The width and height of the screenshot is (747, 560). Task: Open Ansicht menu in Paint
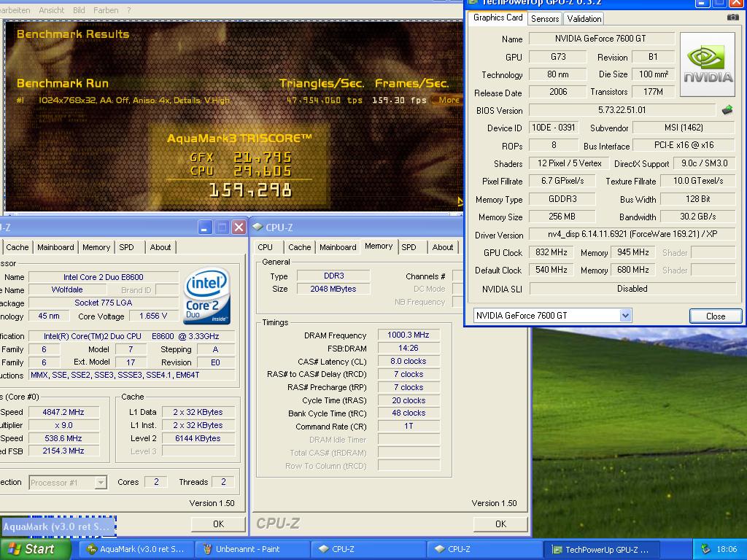coord(52,10)
